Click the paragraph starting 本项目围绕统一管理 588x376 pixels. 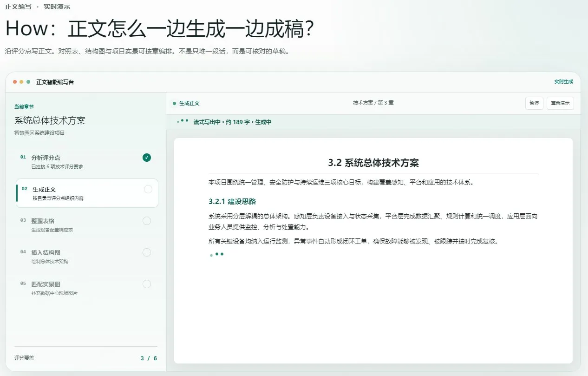[x=341, y=183]
